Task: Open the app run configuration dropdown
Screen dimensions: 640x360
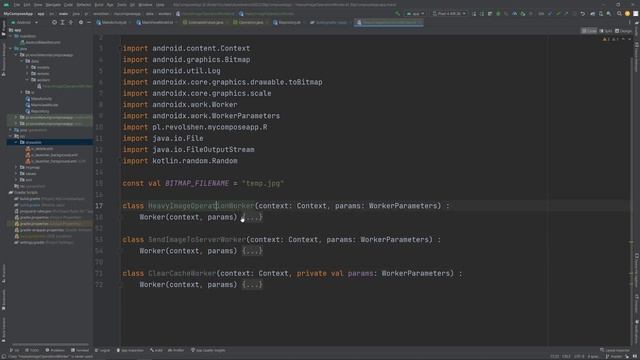Action: [x=415, y=13]
